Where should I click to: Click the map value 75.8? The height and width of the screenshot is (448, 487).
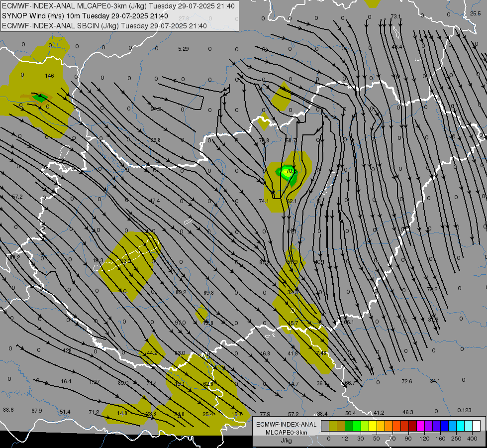pyautogui.click(x=264, y=140)
